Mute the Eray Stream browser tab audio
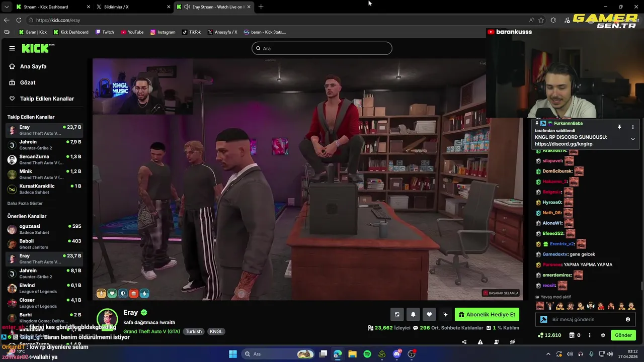 pos(187,7)
